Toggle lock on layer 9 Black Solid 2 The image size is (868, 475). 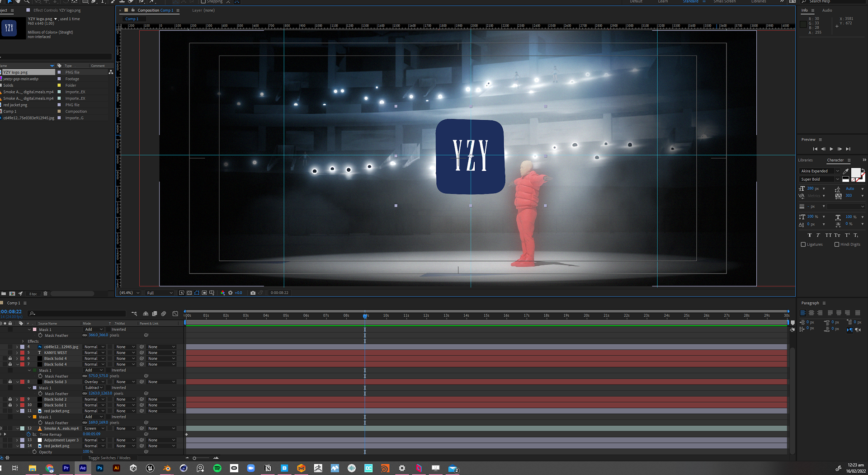point(10,399)
